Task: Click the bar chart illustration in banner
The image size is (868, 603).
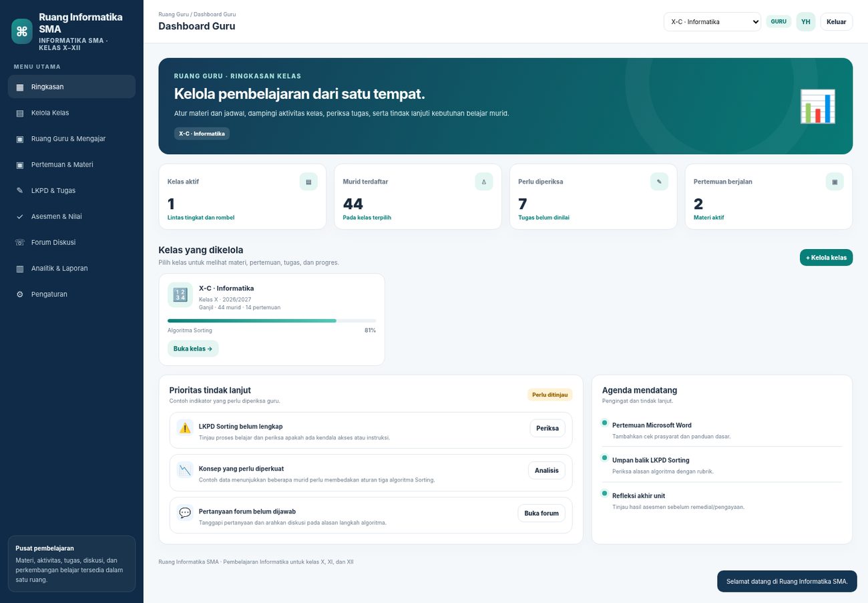Action: pyautogui.click(x=818, y=106)
